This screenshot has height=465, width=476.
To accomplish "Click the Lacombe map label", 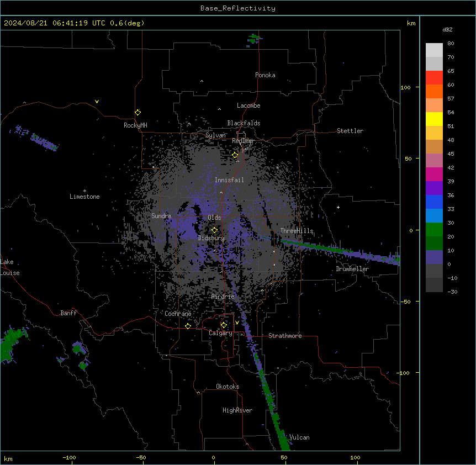I will click(x=248, y=105).
